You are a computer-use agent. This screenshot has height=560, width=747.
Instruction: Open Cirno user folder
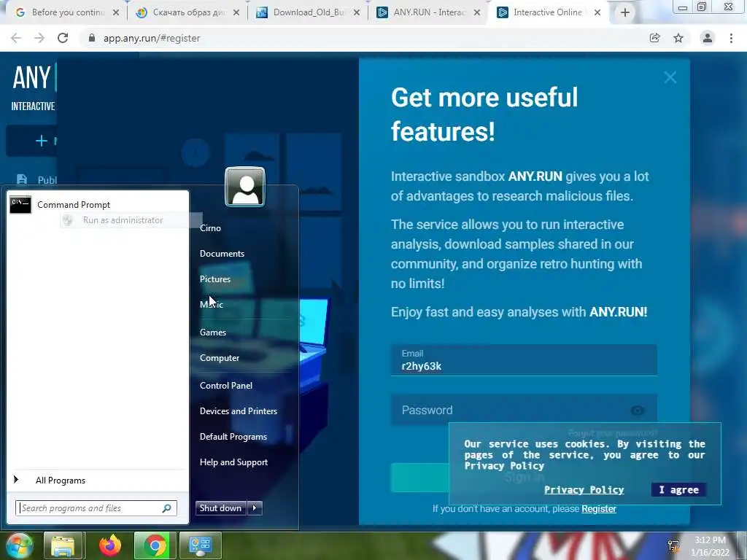210,228
